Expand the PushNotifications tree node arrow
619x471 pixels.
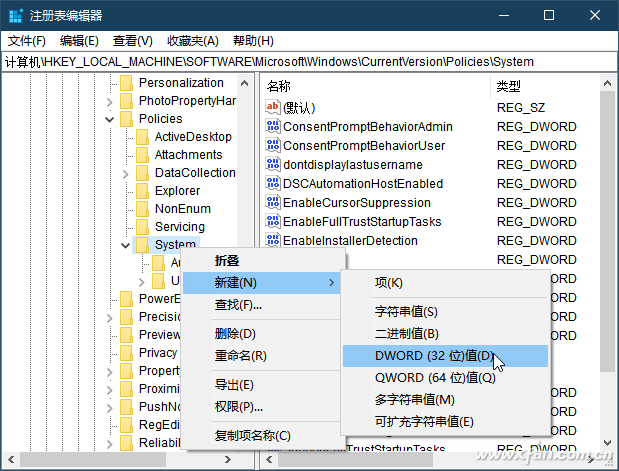110,407
